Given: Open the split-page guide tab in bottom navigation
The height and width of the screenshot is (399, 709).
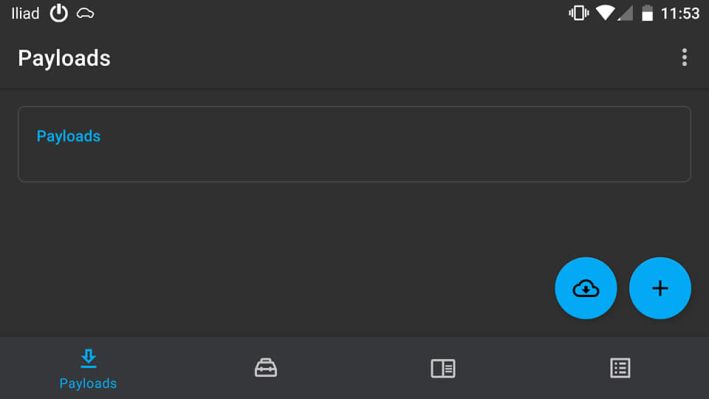Looking at the screenshot, I should (x=443, y=368).
